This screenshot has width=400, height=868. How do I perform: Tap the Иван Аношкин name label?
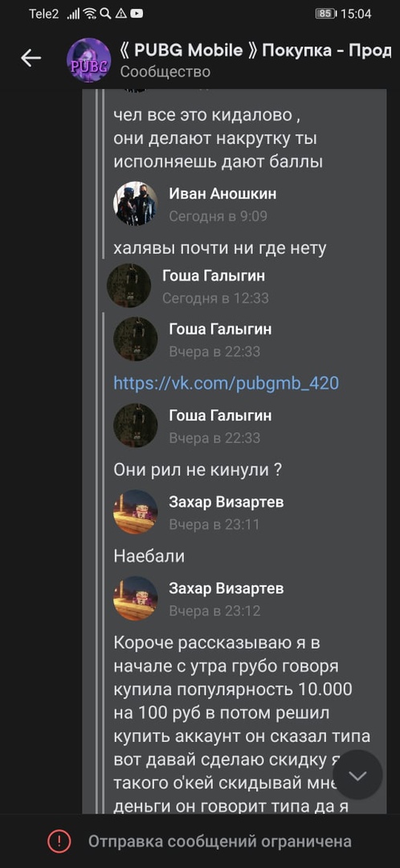pos(222,194)
